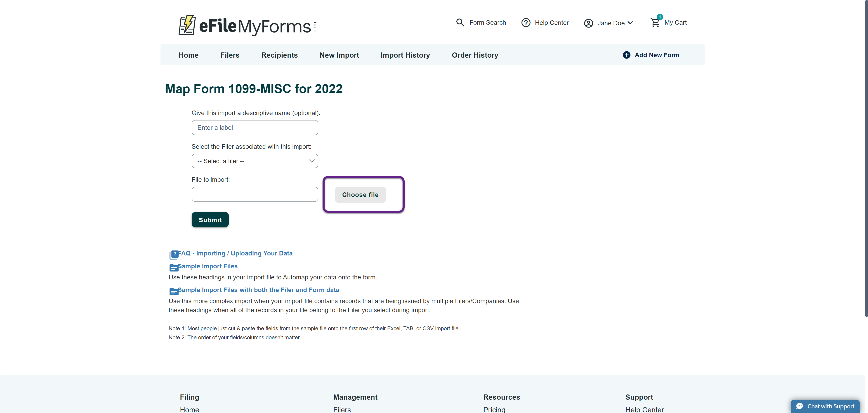Click the plus icon beside Add New Form
The height and width of the screenshot is (413, 868).
(x=626, y=55)
